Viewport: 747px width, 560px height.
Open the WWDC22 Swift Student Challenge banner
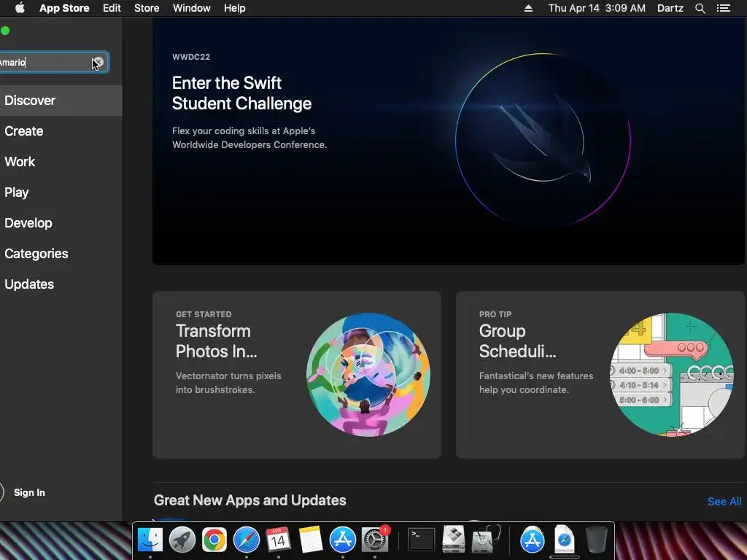(x=449, y=141)
